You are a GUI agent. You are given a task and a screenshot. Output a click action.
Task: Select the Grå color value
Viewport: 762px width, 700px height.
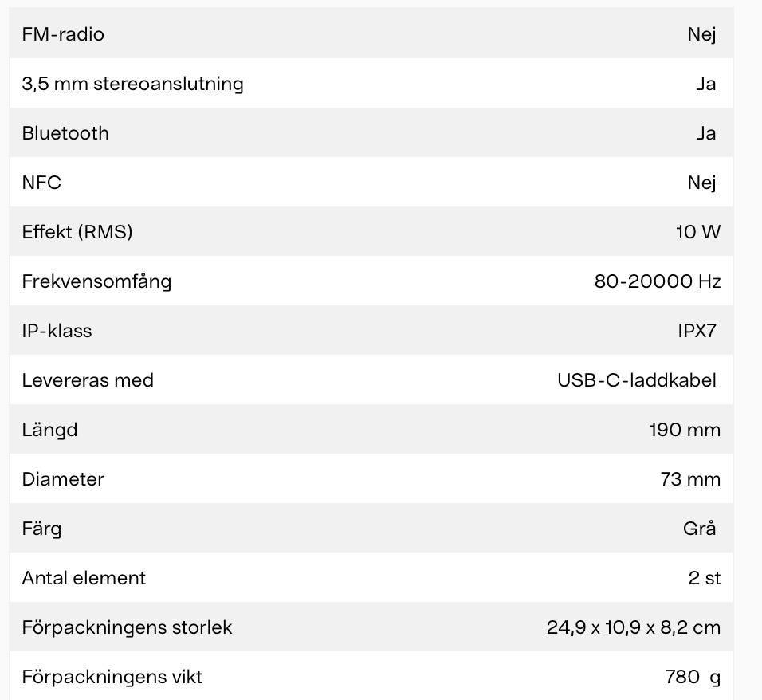coord(700,529)
